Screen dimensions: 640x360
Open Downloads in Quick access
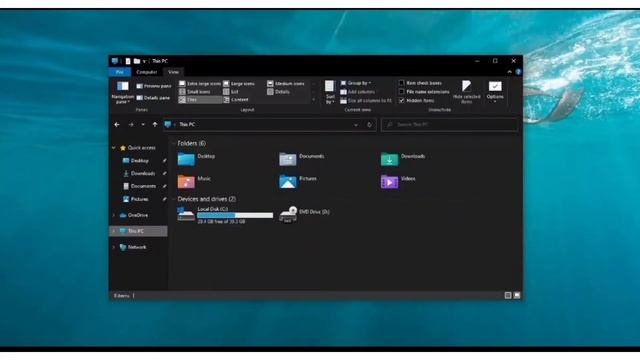[x=139, y=173]
